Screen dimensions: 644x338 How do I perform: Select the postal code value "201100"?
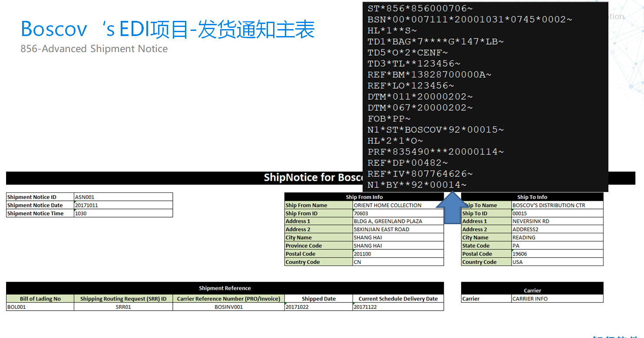pyautogui.click(x=398, y=254)
